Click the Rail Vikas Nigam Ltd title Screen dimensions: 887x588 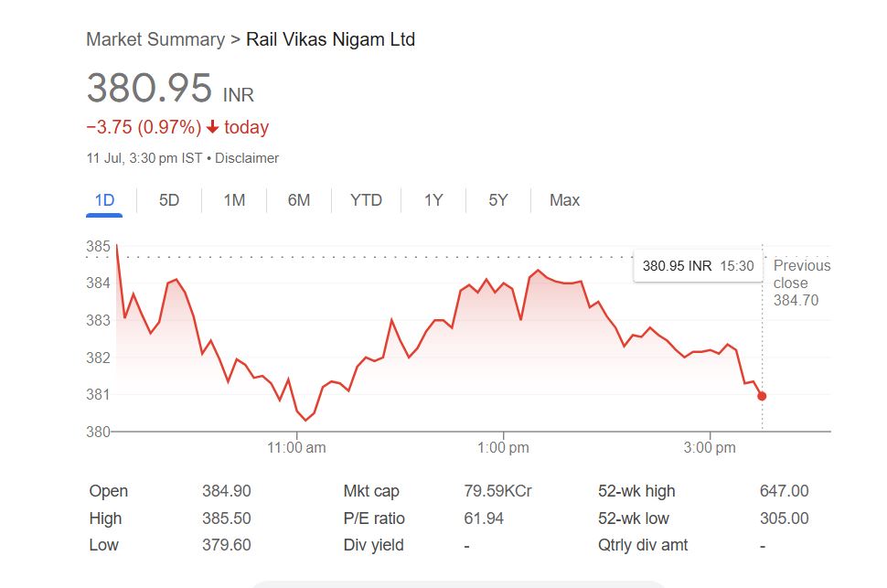click(330, 39)
